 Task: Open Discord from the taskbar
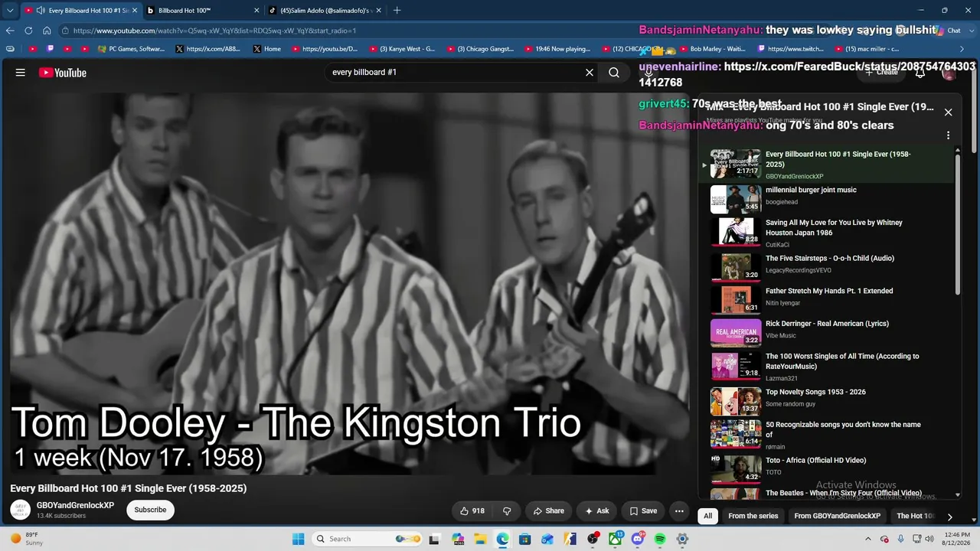tap(638, 539)
